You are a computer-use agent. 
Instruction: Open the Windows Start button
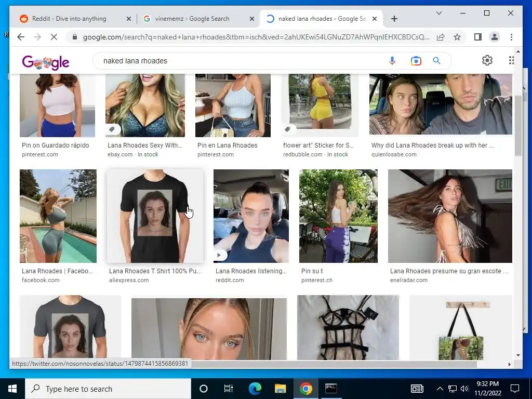coord(12,389)
